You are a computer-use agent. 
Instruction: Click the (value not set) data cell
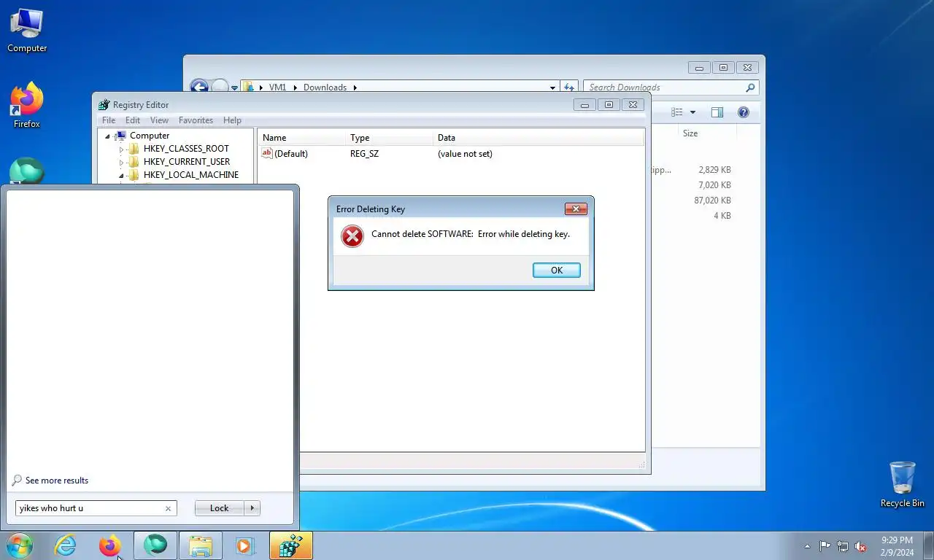[x=465, y=154]
